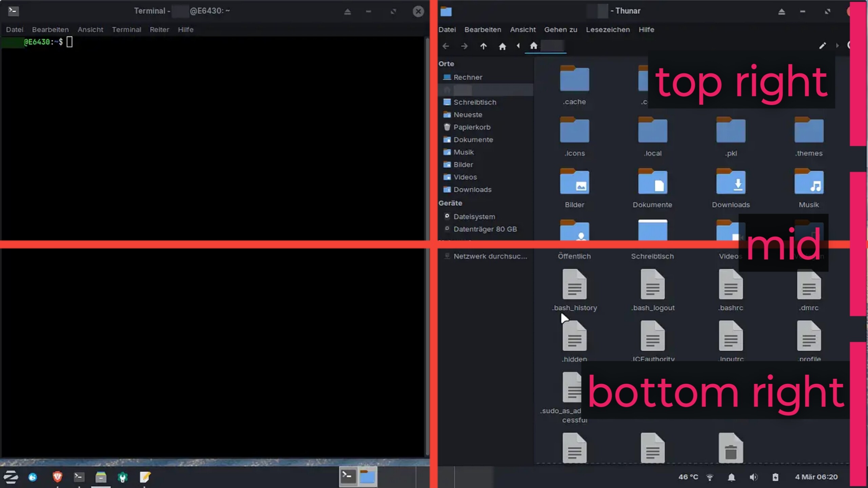Select Dateisystem under Geräte

pyautogui.click(x=474, y=216)
